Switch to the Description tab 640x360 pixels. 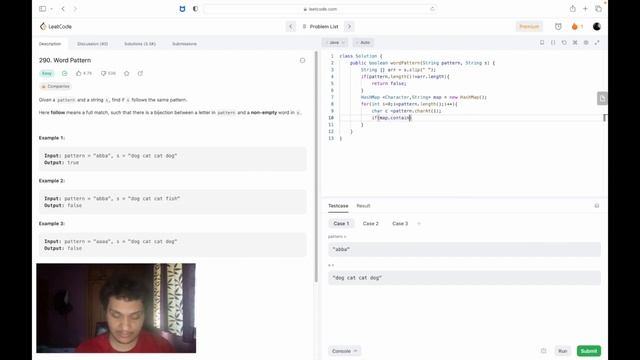click(50, 44)
